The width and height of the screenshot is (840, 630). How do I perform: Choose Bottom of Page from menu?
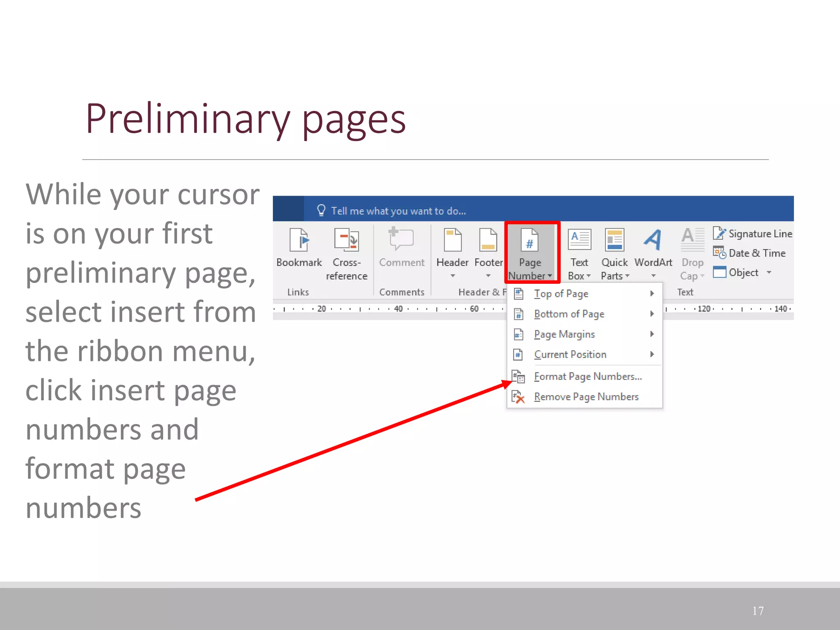point(584,314)
